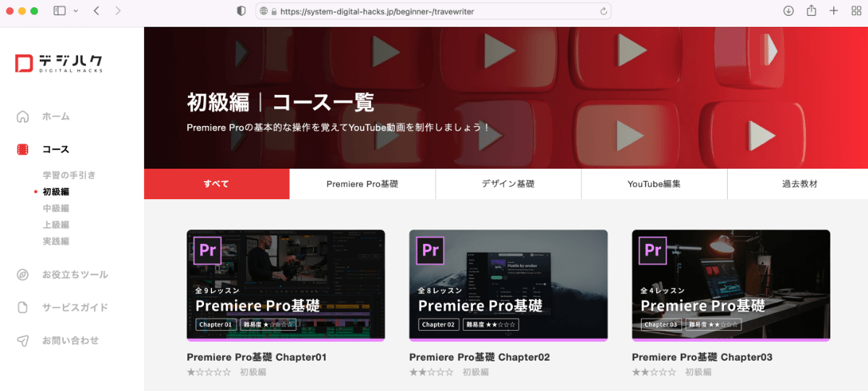Click 初級編 label under Chapter01

pyautogui.click(x=253, y=372)
